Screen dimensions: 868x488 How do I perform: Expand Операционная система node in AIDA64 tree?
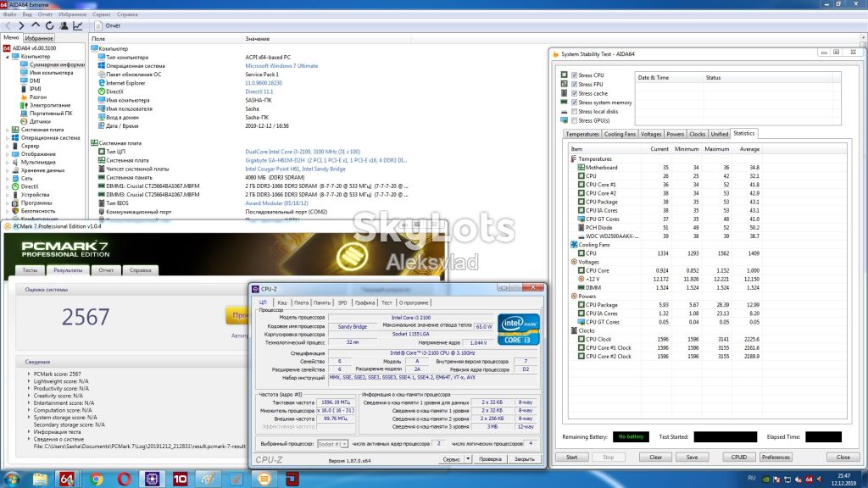pyautogui.click(x=7, y=138)
